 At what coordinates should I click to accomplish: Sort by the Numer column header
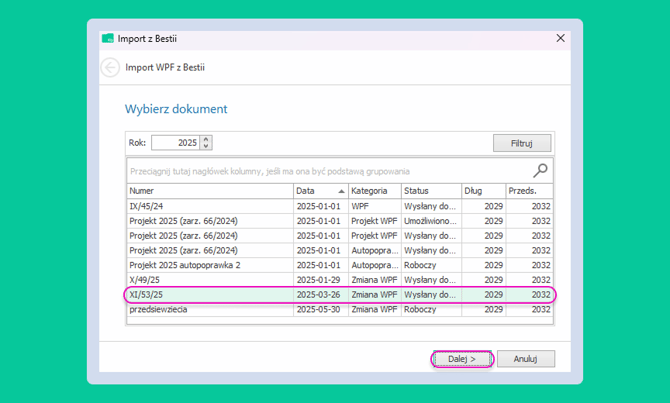coord(210,191)
